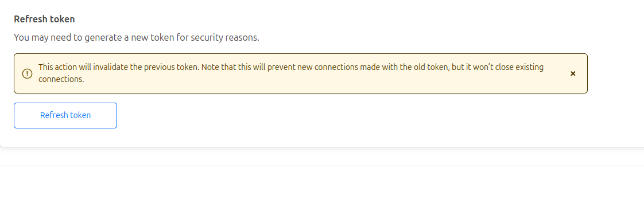The image size is (644, 211).
Task: Select the bold Refresh token heading
Action: tap(44, 19)
